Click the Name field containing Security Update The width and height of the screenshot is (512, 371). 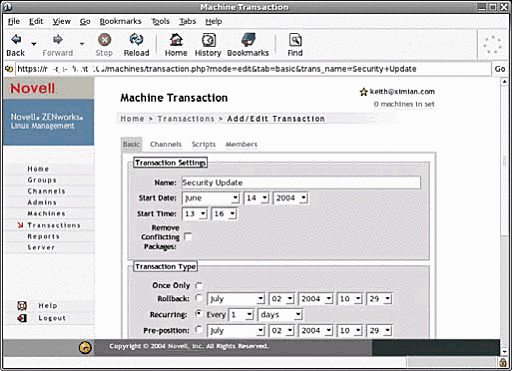point(301,183)
